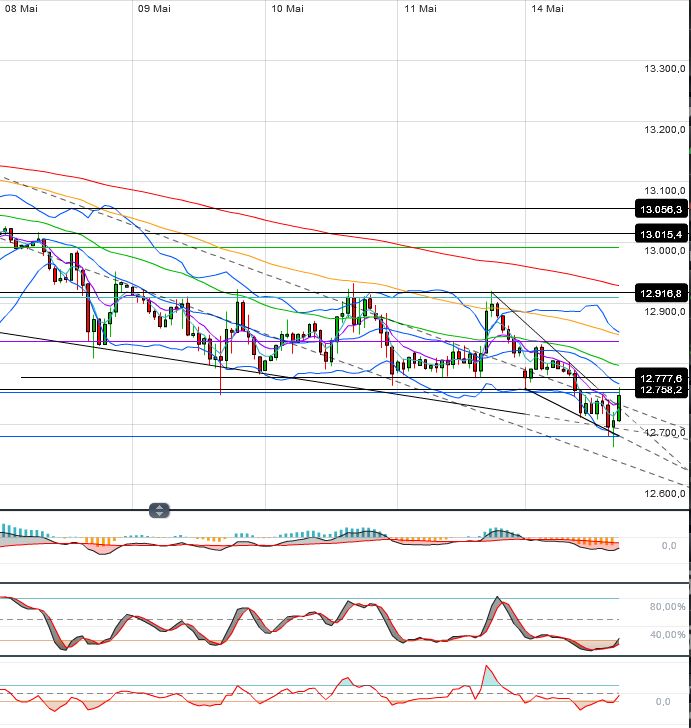This screenshot has height=728, width=691.
Task: Click the 10 Mai date label
Action: [x=287, y=8]
